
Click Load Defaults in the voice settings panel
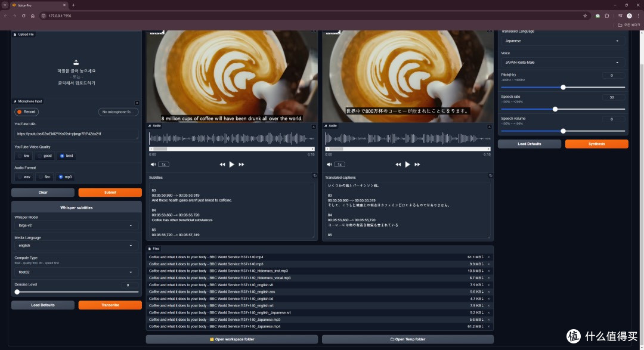click(x=530, y=144)
